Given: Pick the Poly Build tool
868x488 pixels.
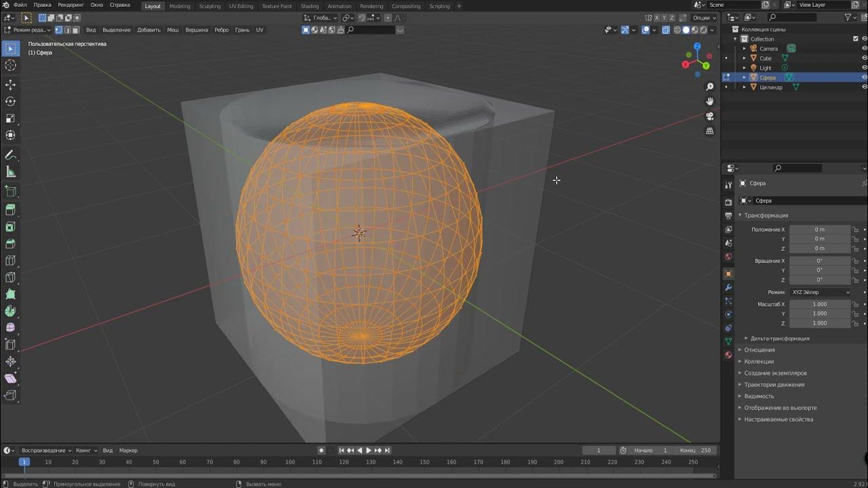Looking at the screenshot, I should click(11, 295).
